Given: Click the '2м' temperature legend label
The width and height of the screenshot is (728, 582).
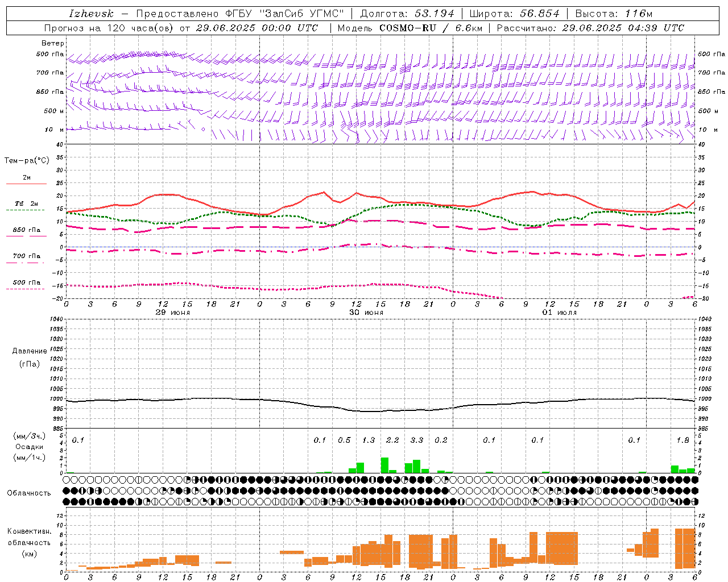Looking at the screenshot, I should click(27, 177).
